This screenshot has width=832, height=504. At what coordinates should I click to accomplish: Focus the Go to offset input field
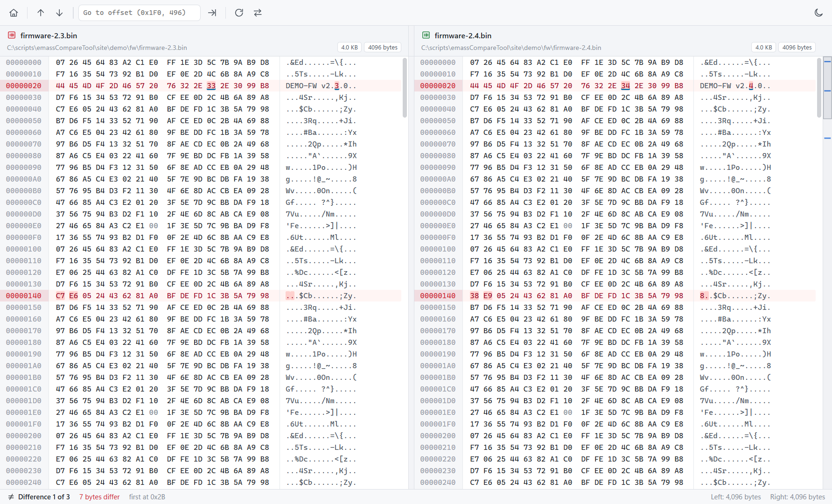140,13
